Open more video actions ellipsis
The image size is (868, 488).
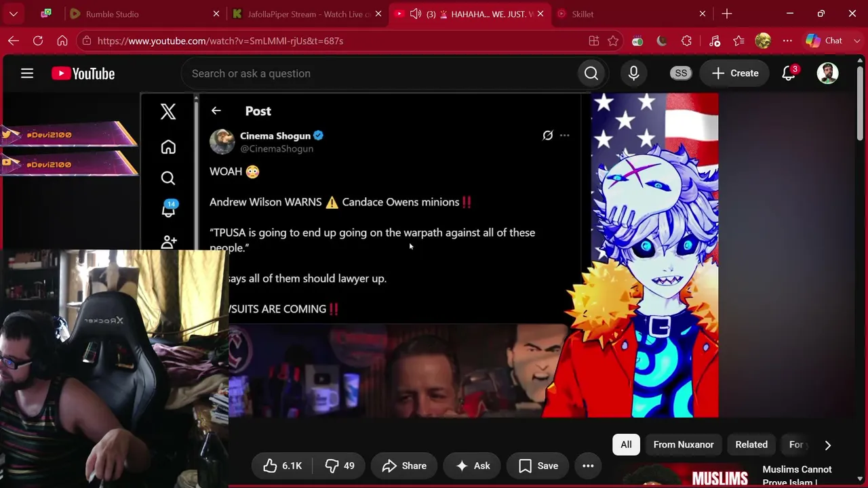(588, 466)
